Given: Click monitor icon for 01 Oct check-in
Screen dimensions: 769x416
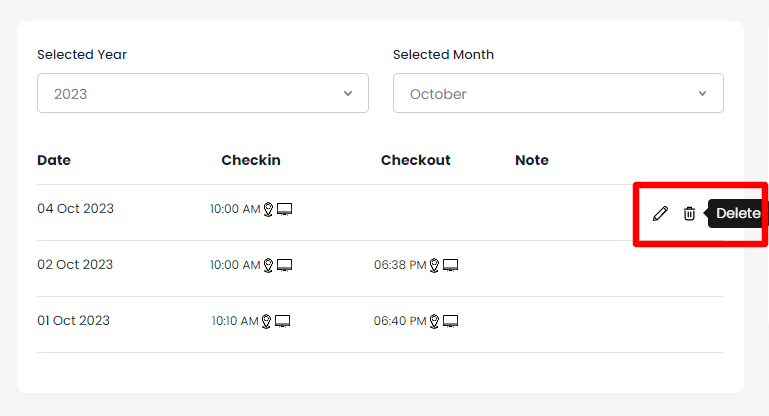Looking at the screenshot, I should [x=284, y=321].
